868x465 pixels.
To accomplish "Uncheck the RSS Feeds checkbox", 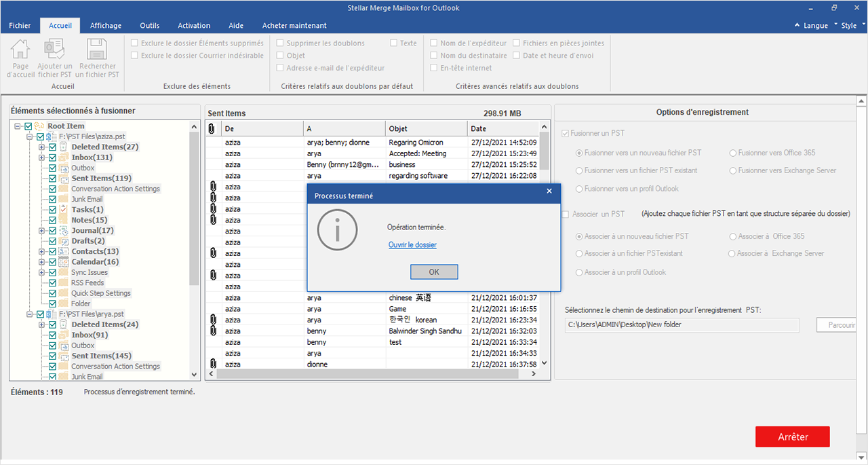I will [52, 283].
